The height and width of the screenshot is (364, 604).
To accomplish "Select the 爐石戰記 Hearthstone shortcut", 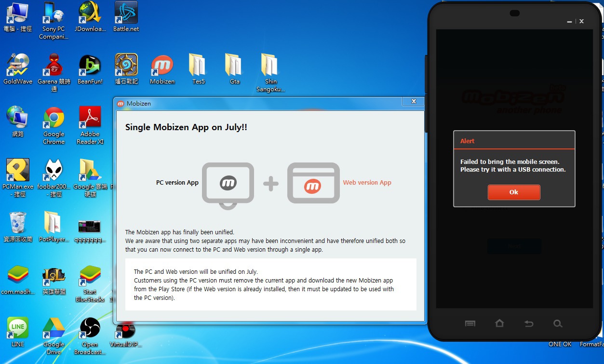I will pos(126,70).
